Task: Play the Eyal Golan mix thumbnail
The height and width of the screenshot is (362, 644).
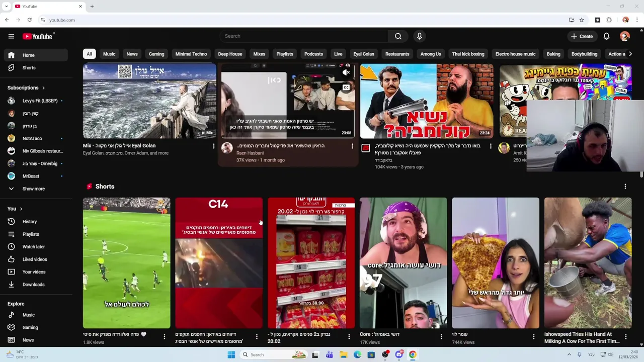Action: click(x=149, y=101)
